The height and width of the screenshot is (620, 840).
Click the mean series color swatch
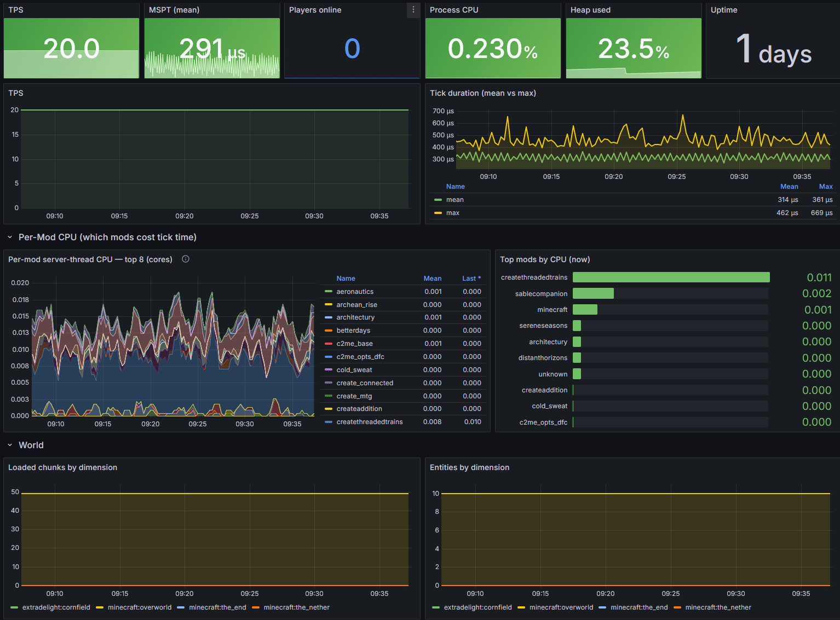pos(438,200)
